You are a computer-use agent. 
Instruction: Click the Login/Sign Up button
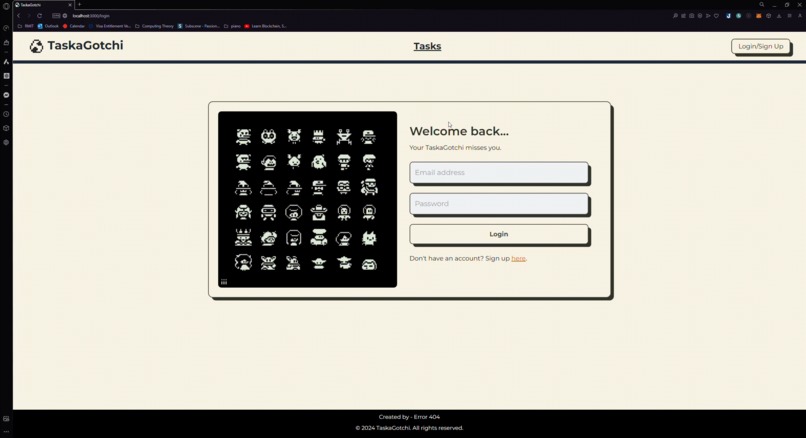761,46
